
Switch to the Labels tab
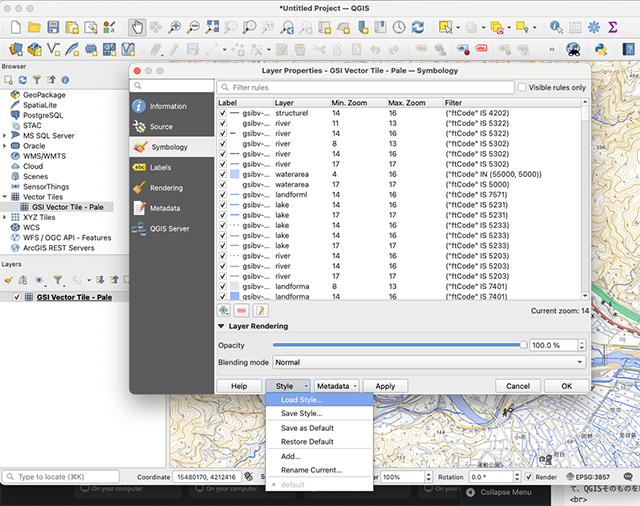tap(172, 167)
